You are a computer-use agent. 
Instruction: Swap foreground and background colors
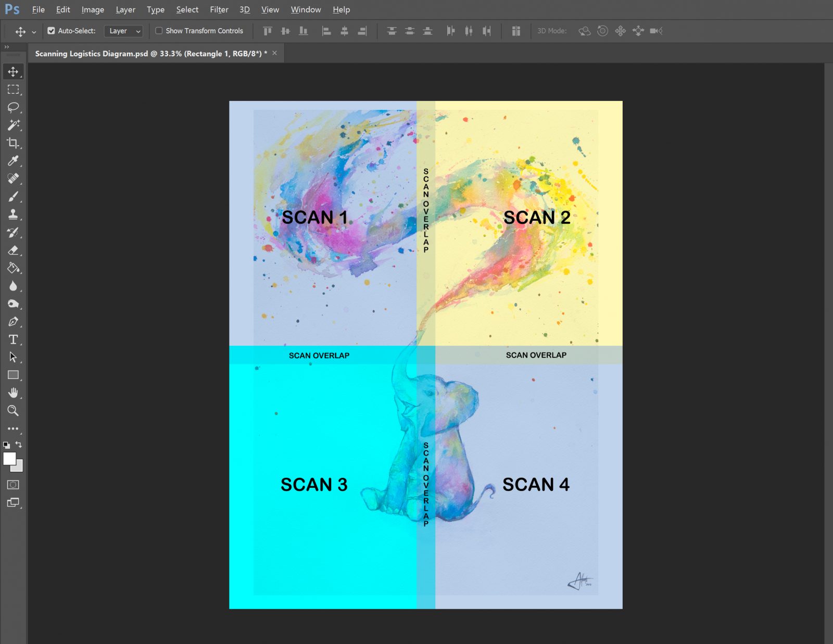point(19,445)
